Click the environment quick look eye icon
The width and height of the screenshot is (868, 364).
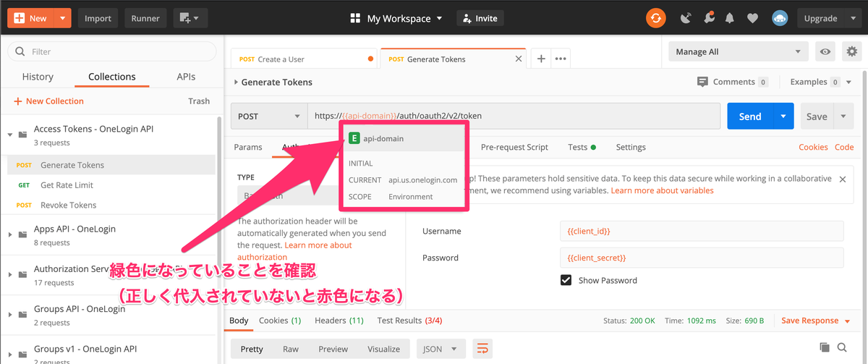click(x=825, y=51)
